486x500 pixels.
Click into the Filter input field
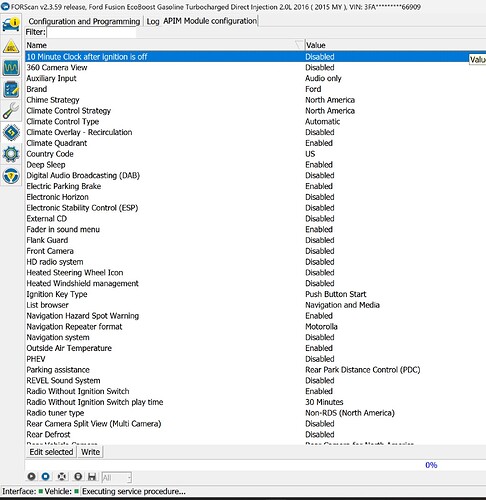click(x=91, y=32)
